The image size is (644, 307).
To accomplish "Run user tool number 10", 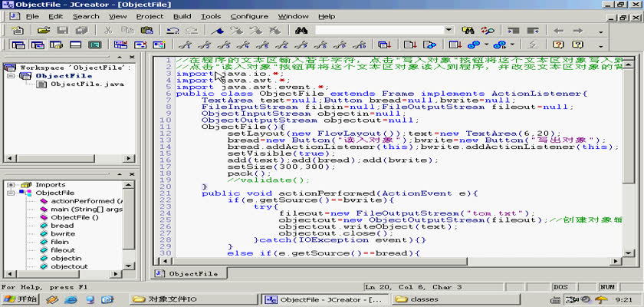I will 359,45.
